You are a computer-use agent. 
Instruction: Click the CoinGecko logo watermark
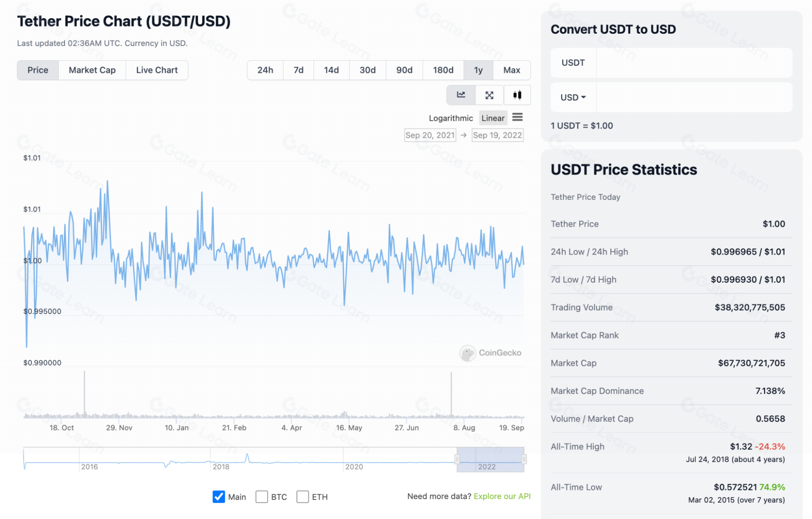[x=467, y=353]
